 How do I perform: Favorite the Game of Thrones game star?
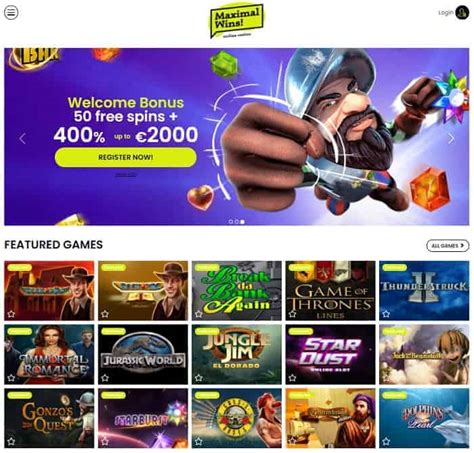tap(292, 314)
